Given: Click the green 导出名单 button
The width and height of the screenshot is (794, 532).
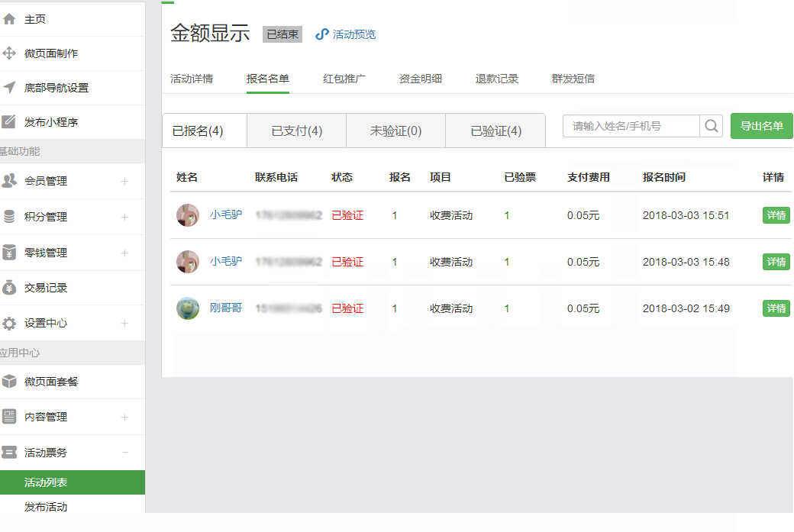Looking at the screenshot, I should [x=761, y=126].
